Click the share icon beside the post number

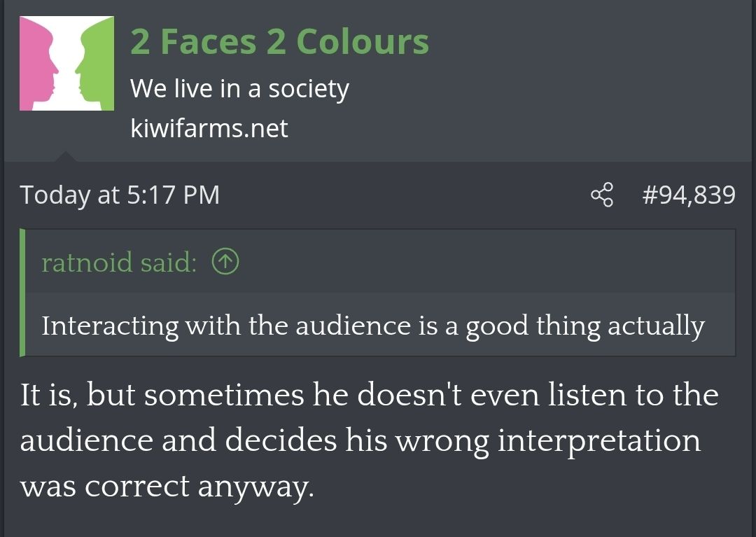click(x=602, y=195)
